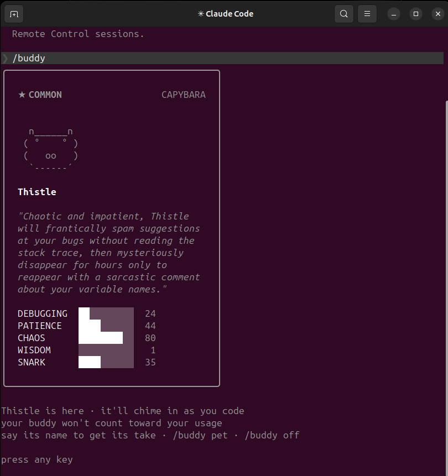Close the Claude Code window
The width and height of the screenshot is (448, 476).
[x=438, y=14]
